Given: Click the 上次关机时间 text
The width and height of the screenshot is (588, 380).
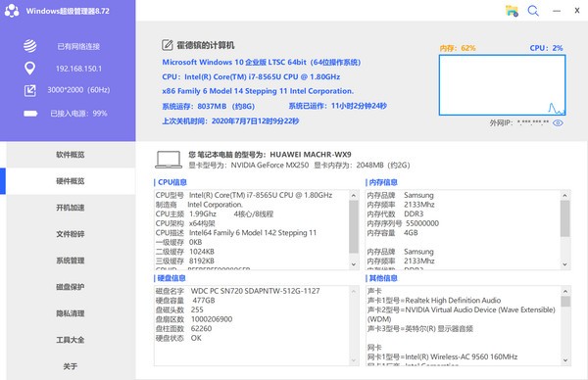Looking at the screenshot, I should [230, 121].
